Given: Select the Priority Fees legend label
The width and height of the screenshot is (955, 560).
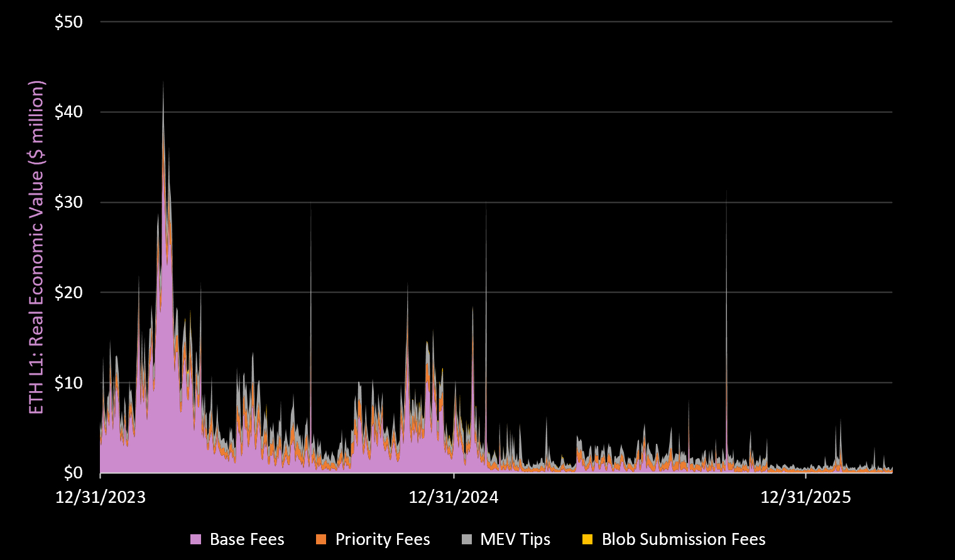Looking at the screenshot, I should (x=383, y=539).
